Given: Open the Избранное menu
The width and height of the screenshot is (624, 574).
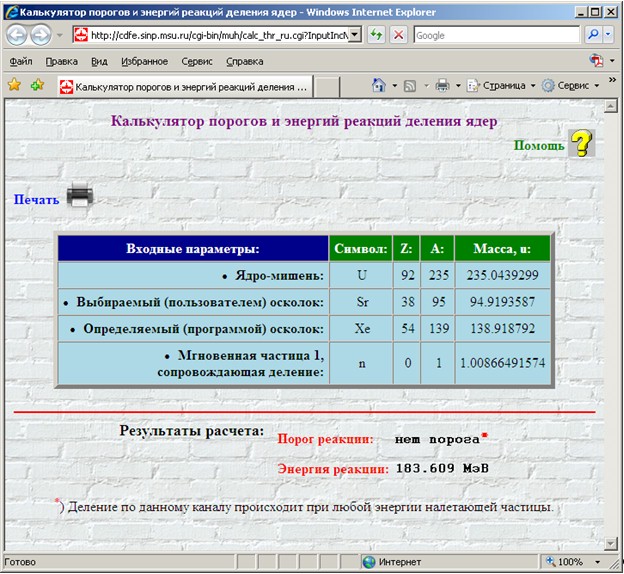Looking at the screenshot, I should (144, 61).
